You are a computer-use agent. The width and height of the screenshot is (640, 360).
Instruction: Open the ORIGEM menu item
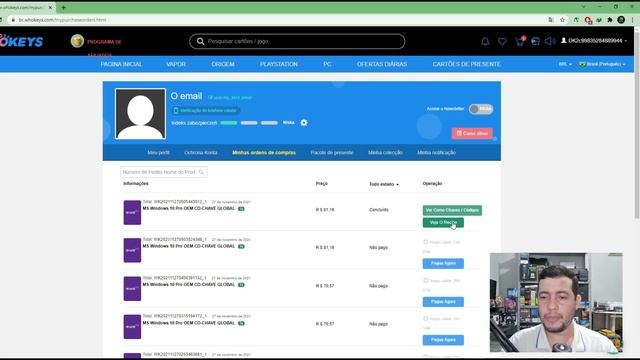point(223,64)
